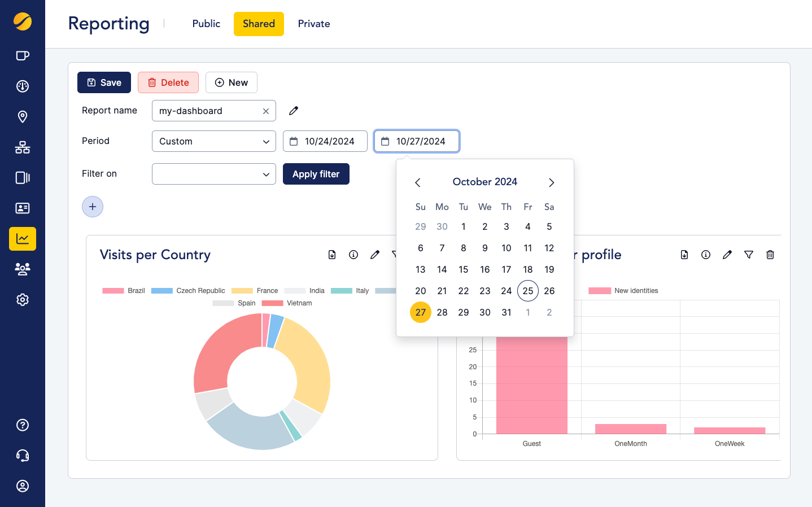Go to next month in calendar

[551, 182]
